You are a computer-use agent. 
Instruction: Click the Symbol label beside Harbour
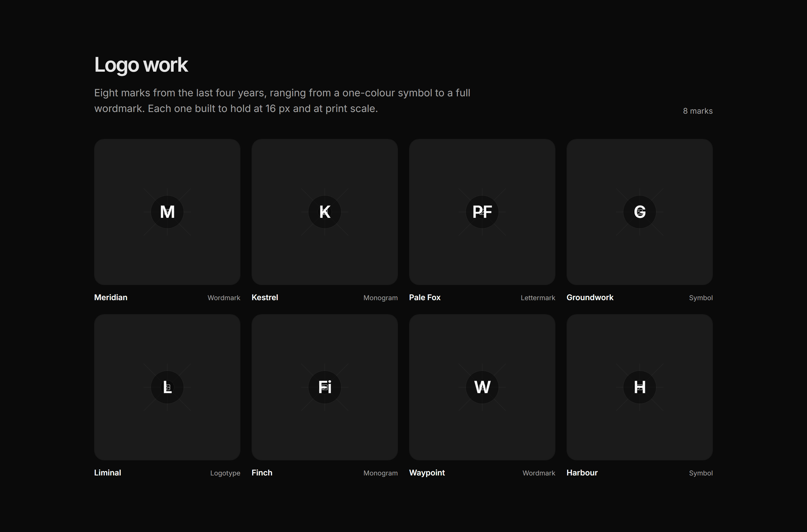click(x=701, y=473)
